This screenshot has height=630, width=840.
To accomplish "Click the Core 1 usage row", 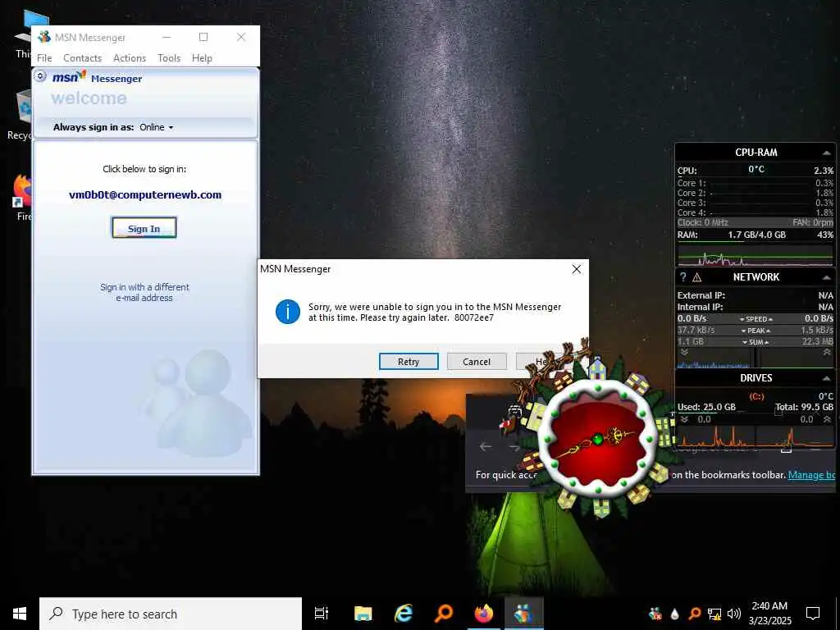I will tap(756, 183).
